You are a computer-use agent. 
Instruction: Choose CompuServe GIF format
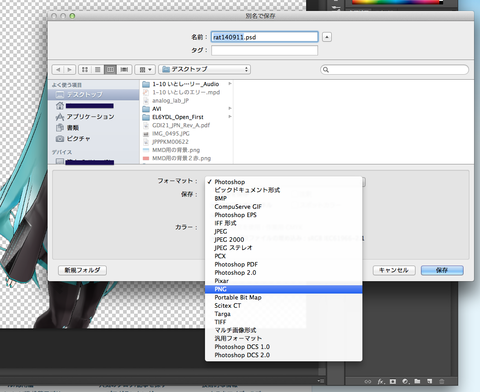point(284,207)
